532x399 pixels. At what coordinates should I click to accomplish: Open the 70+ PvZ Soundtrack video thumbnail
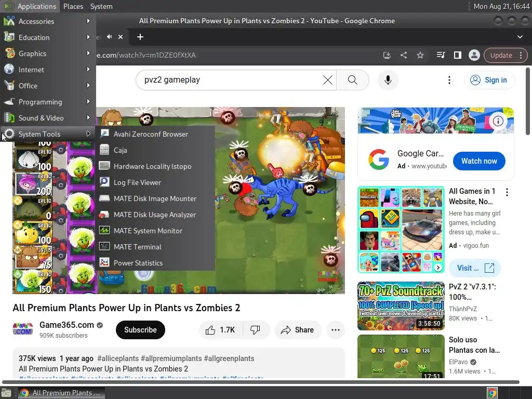pos(401,305)
